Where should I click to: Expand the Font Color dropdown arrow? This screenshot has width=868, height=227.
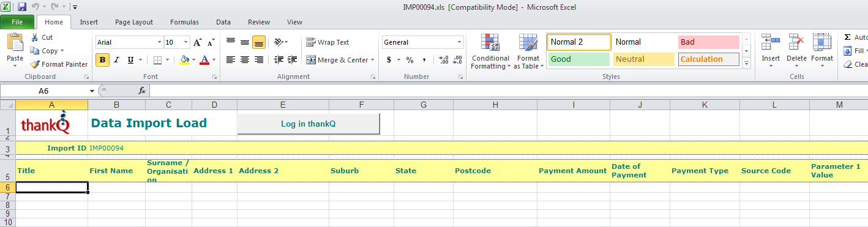(x=214, y=60)
